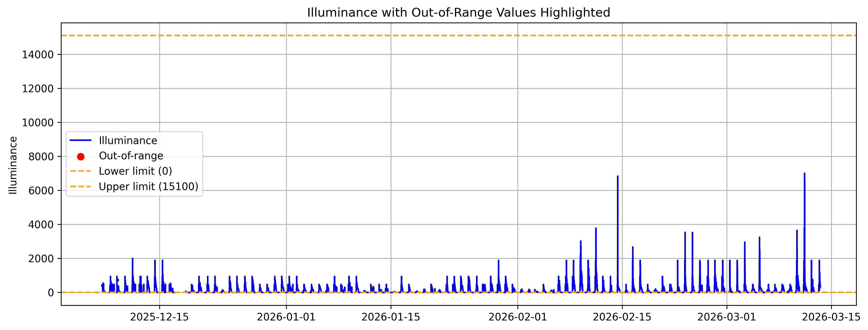Select the 2026-01-01 x-axis tick label

[286, 318]
